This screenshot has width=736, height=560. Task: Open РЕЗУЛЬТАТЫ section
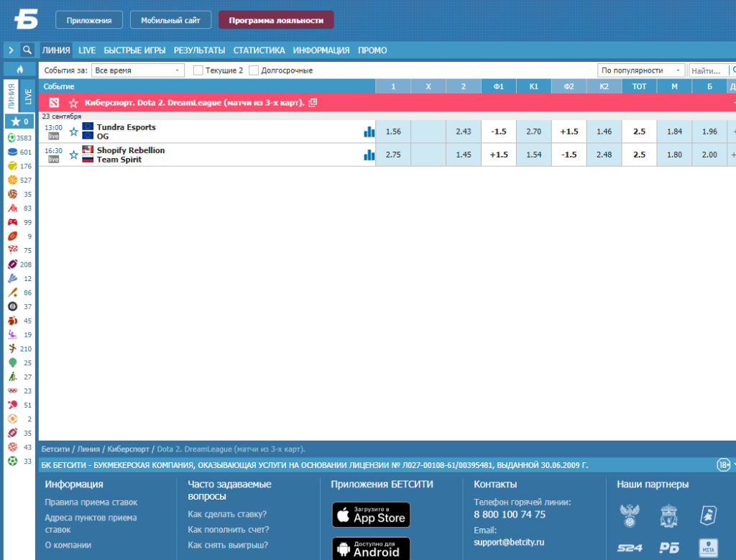pos(200,50)
